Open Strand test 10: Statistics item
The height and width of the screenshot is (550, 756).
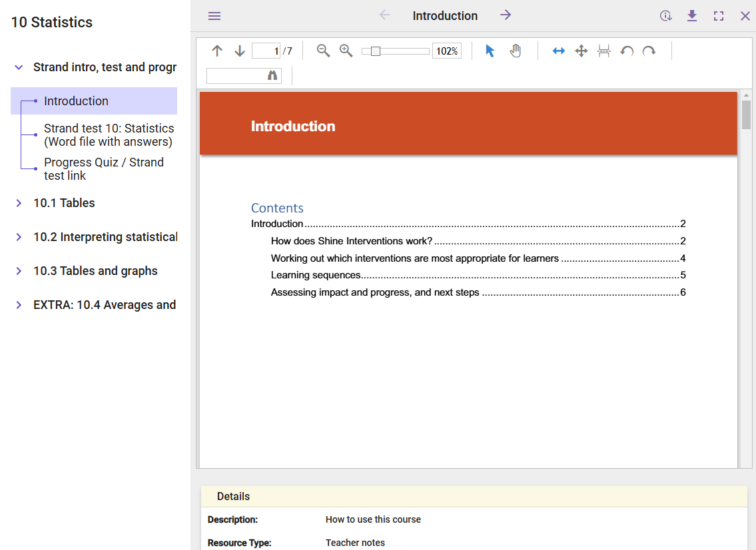coord(109,135)
